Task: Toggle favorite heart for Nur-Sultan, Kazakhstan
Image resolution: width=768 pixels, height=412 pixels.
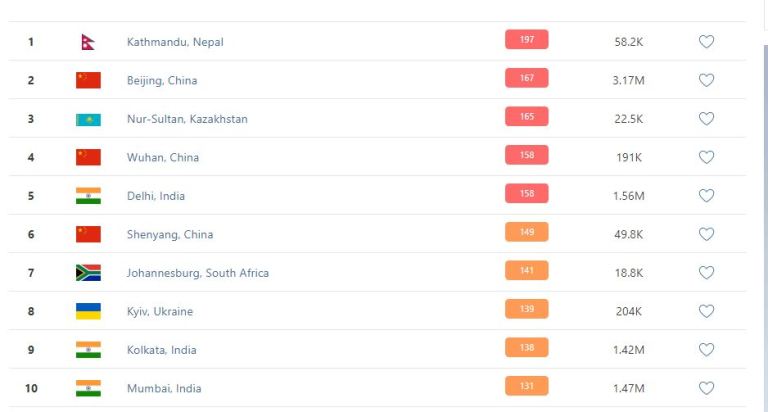Action: (x=706, y=119)
